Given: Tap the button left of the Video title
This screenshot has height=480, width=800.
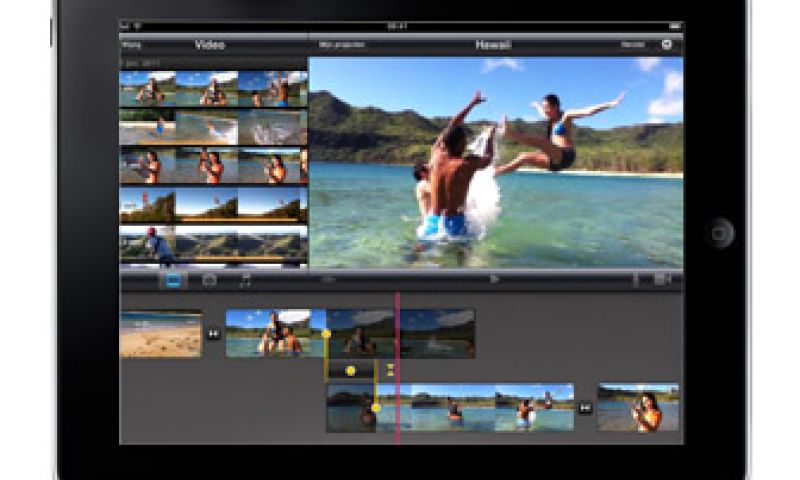Looking at the screenshot, I should tap(132, 45).
